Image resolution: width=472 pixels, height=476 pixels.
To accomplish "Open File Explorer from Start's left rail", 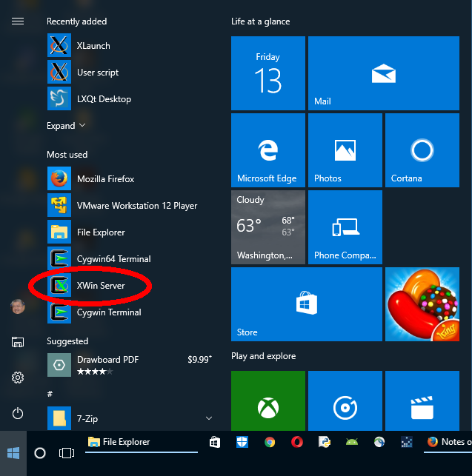I will click(x=18, y=342).
